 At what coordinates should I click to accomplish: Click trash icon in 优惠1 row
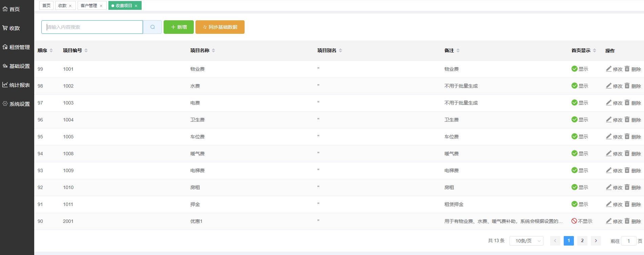coord(627,221)
